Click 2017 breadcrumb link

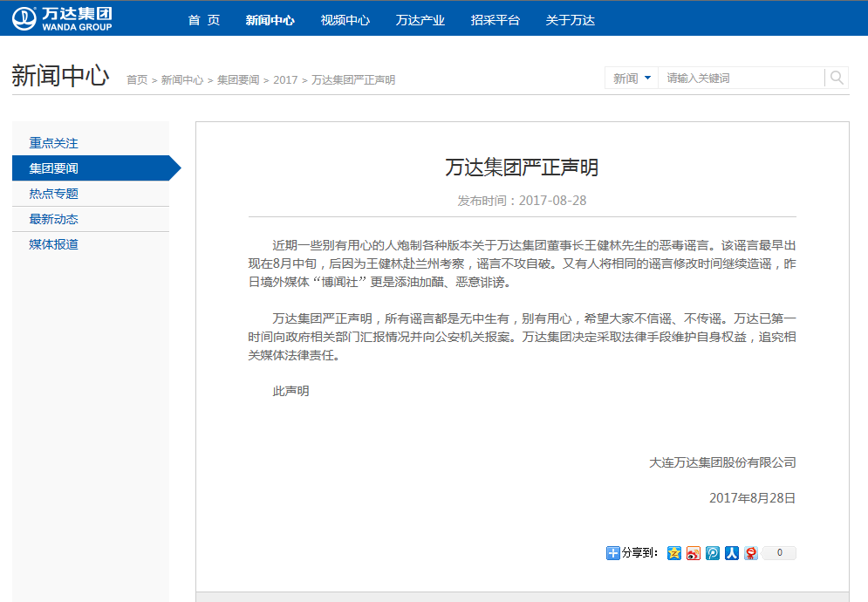pyautogui.click(x=285, y=80)
